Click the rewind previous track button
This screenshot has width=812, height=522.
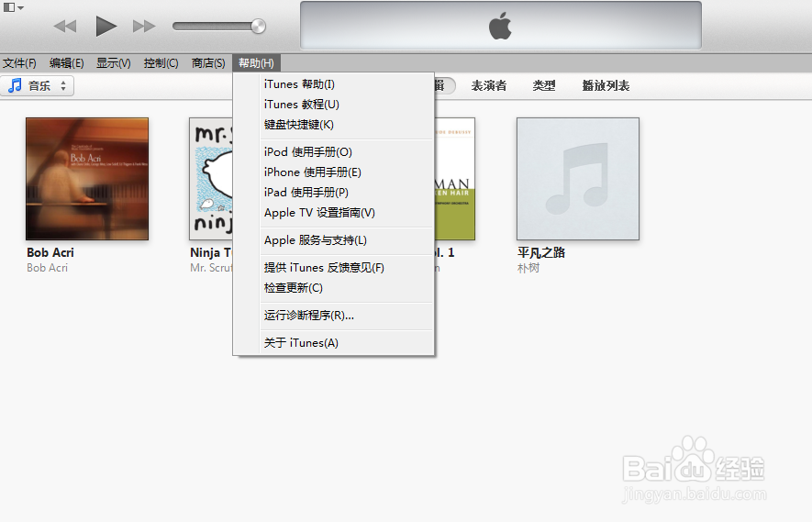tap(65, 26)
